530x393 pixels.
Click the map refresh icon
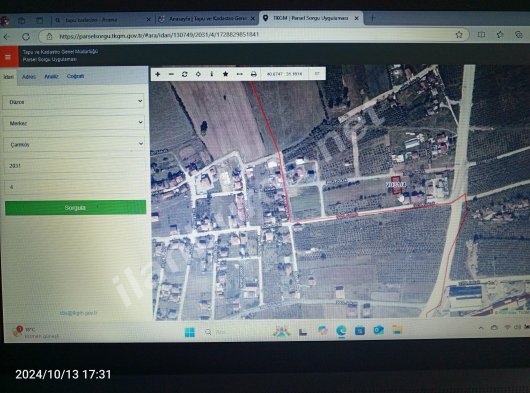(185, 74)
